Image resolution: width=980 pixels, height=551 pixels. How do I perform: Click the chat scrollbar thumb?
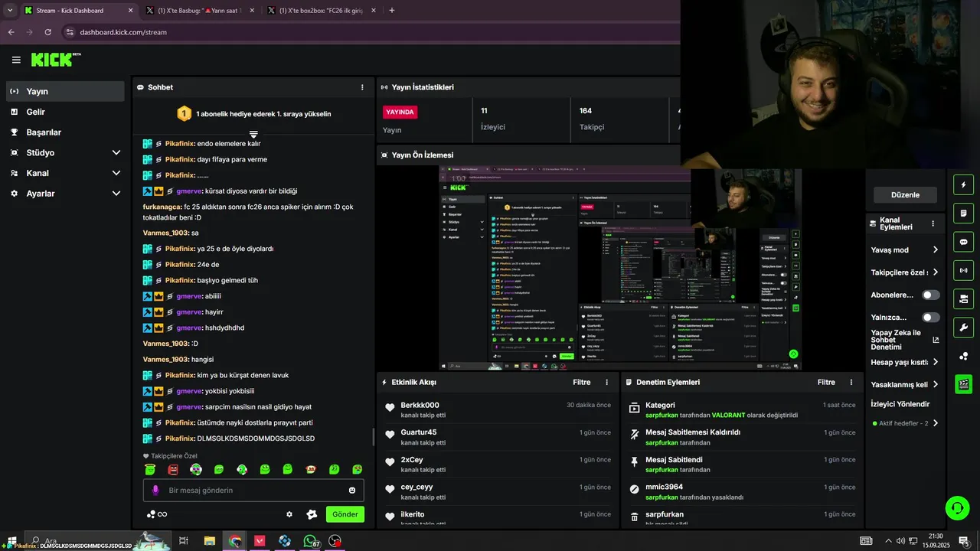pyautogui.click(x=373, y=436)
